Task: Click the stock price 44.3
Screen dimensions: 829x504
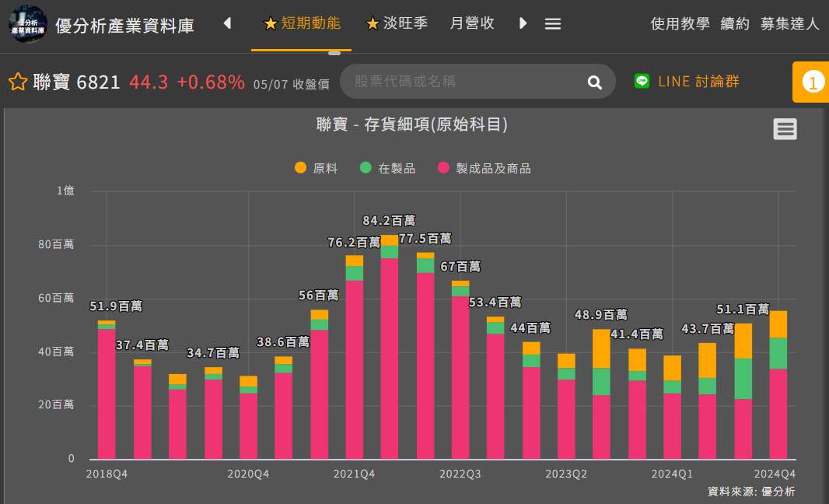Action: tap(149, 82)
